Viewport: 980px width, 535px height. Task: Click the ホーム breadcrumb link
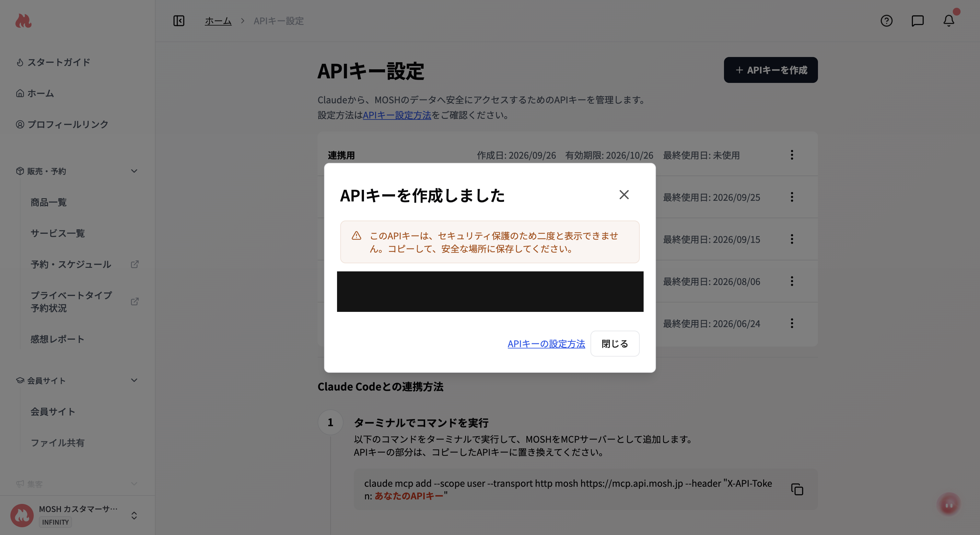click(218, 21)
